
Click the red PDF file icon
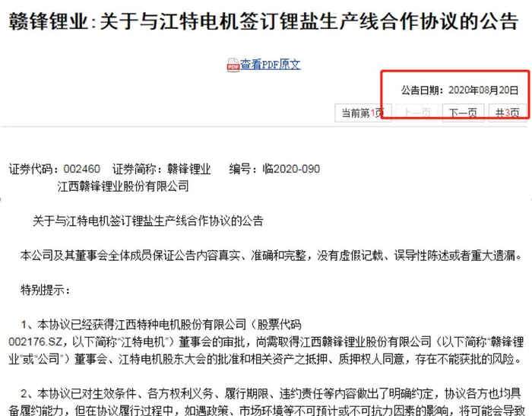(x=233, y=65)
